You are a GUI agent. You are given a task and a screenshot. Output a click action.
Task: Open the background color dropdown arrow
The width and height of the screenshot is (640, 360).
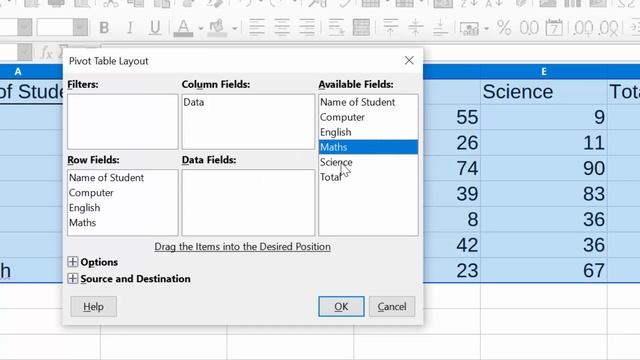coord(235,29)
